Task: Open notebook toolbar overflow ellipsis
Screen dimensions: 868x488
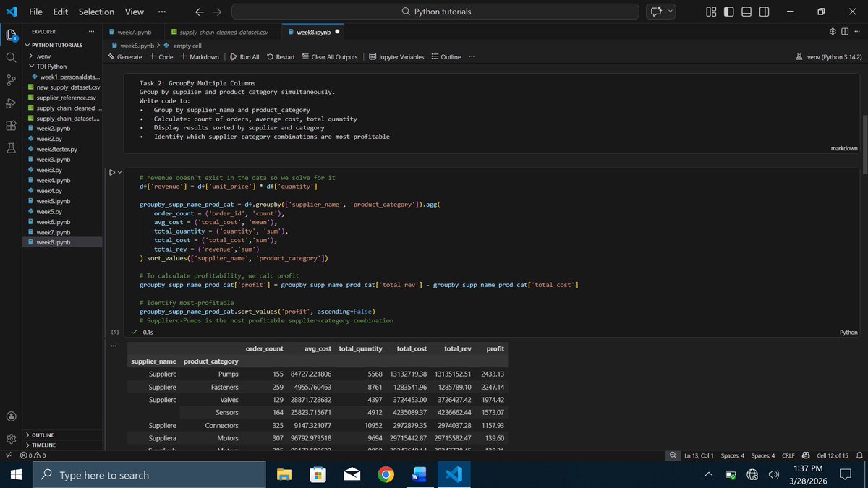Action: click(472, 56)
